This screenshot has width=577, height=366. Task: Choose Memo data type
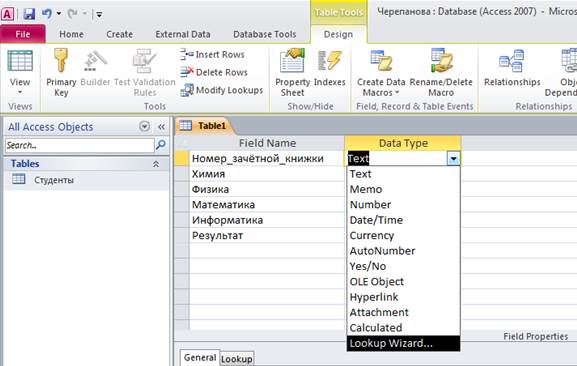403,189
